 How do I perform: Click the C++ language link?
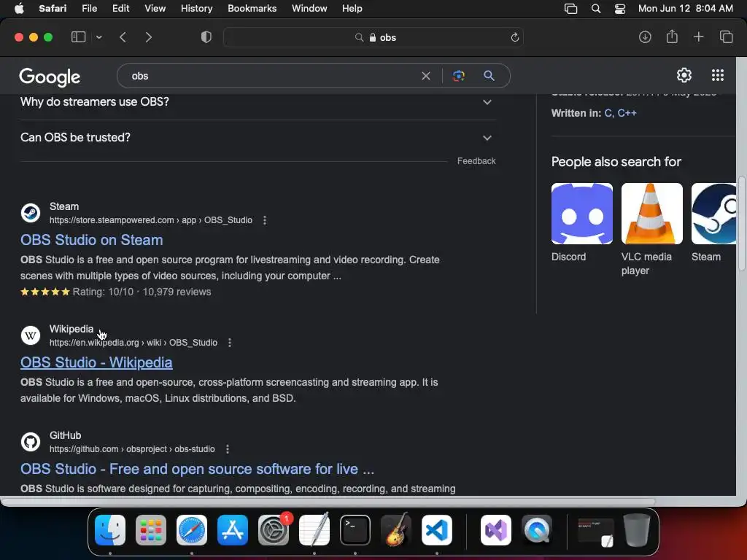(x=627, y=113)
